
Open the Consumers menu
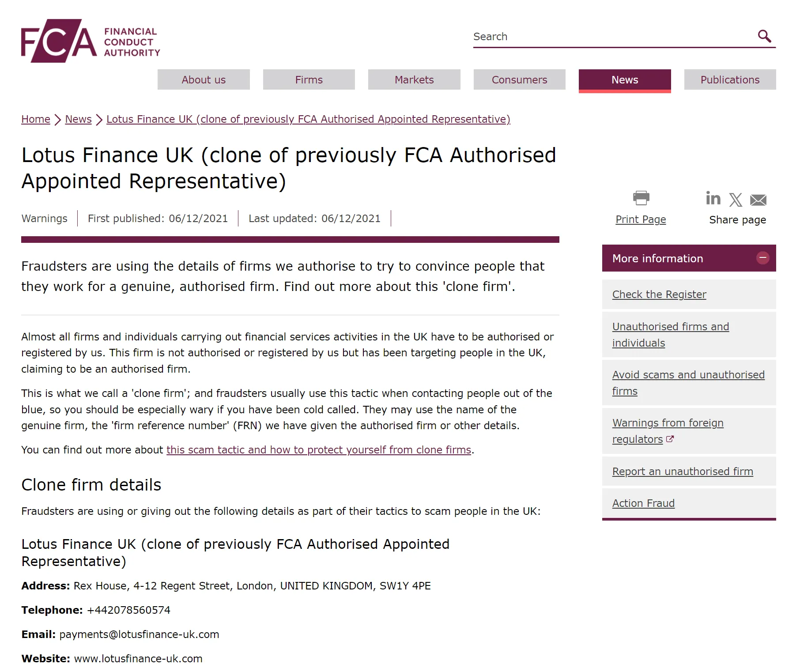[520, 79]
